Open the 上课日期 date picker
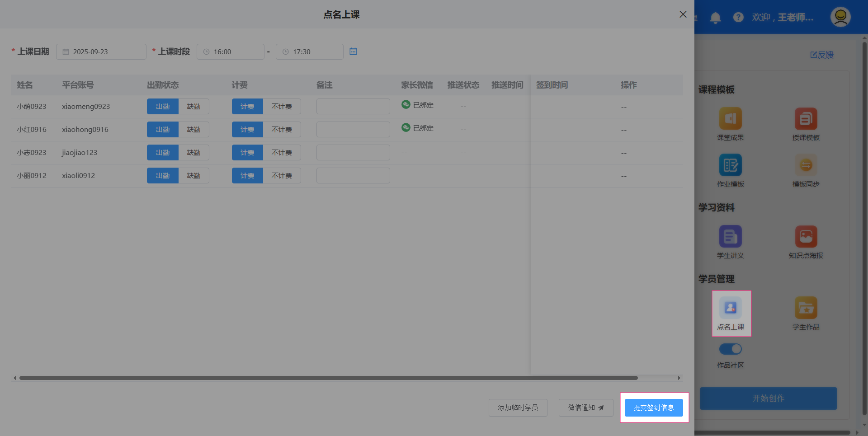The height and width of the screenshot is (436, 868). pyautogui.click(x=101, y=52)
